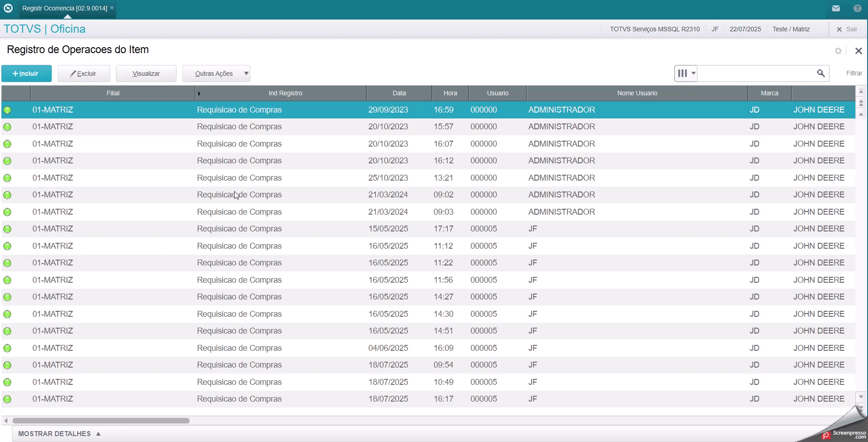Image resolution: width=868 pixels, height=442 pixels.
Task: Jump to the first record with the top arrow
Action: coord(861,92)
